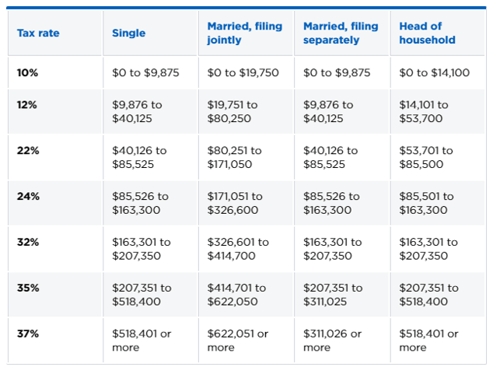The width and height of the screenshot is (500, 374).
Task: Click the $622,051 or more cell
Action: (238, 340)
